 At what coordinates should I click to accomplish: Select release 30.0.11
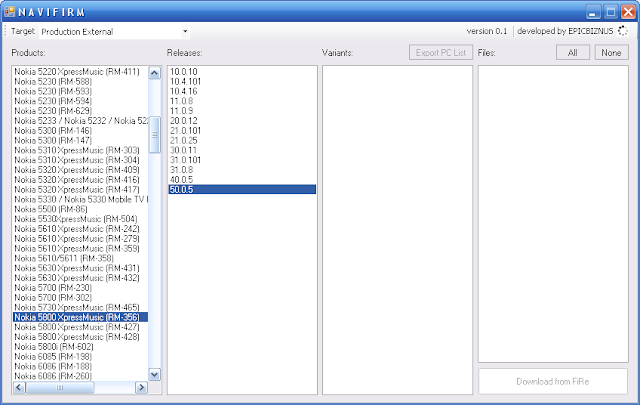(x=242, y=150)
